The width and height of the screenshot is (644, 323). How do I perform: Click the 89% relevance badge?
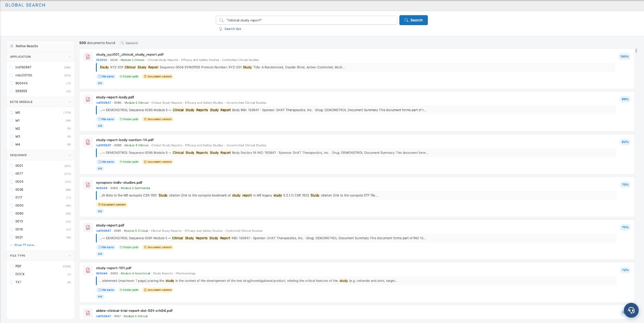[x=625, y=99]
